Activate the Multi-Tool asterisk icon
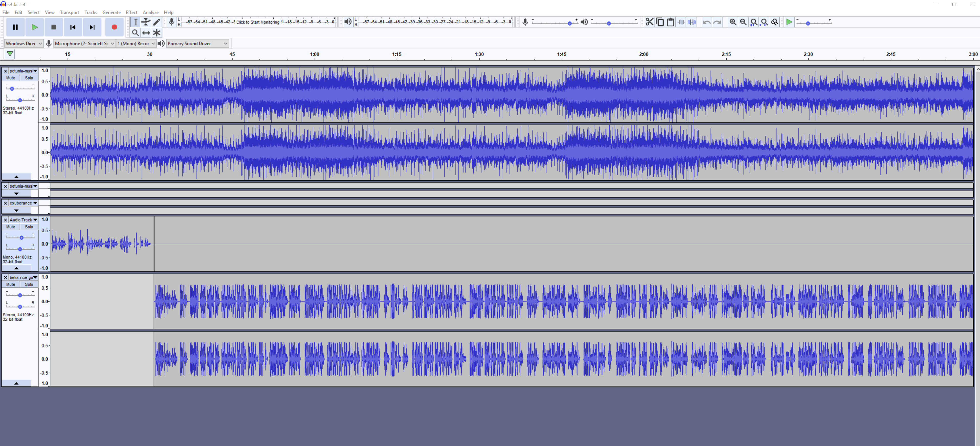The height and width of the screenshot is (446, 980). click(x=157, y=33)
